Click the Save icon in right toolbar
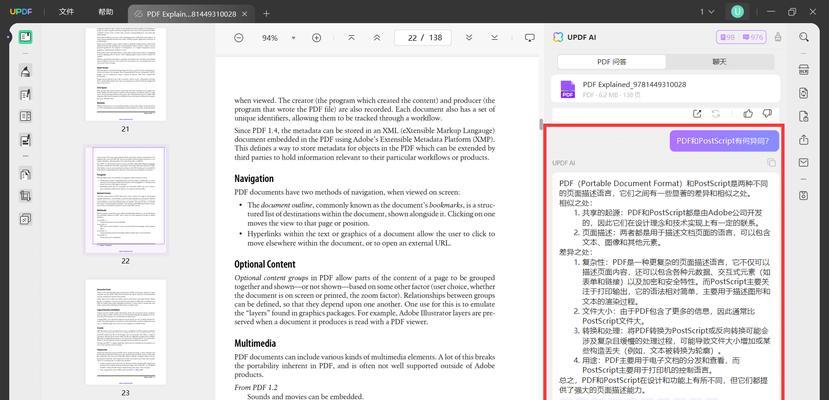Viewport: 829px width, 400px height. pos(804,196)
